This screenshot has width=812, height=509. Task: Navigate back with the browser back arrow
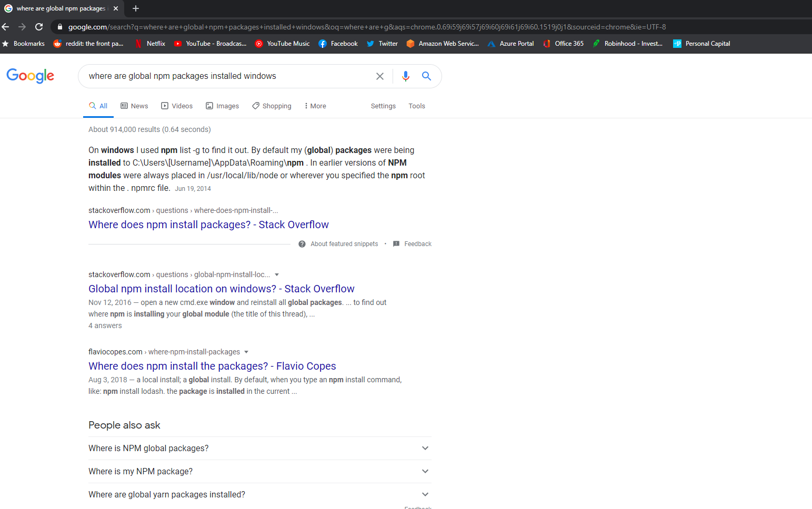(x=5, y=26)
